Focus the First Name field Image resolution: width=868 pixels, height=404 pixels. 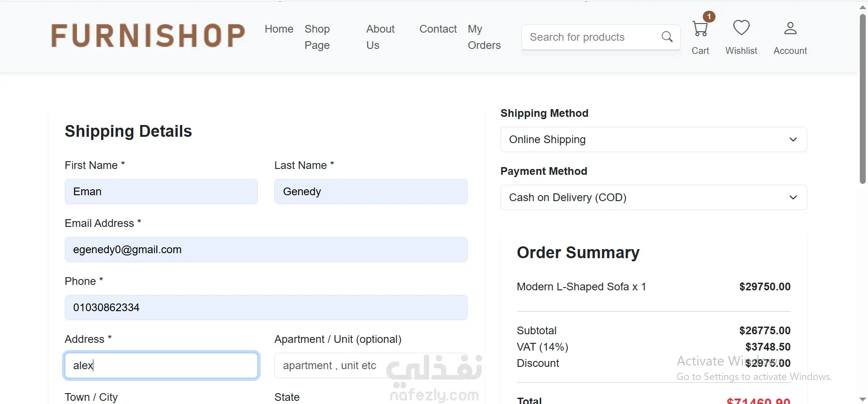[x=161, y=192]
